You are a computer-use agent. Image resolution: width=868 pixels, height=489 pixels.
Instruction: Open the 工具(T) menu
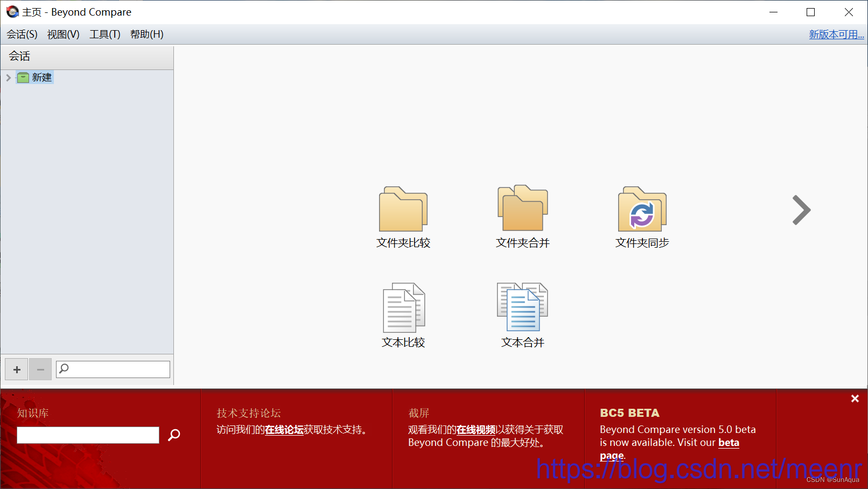(x=104, y=34)
